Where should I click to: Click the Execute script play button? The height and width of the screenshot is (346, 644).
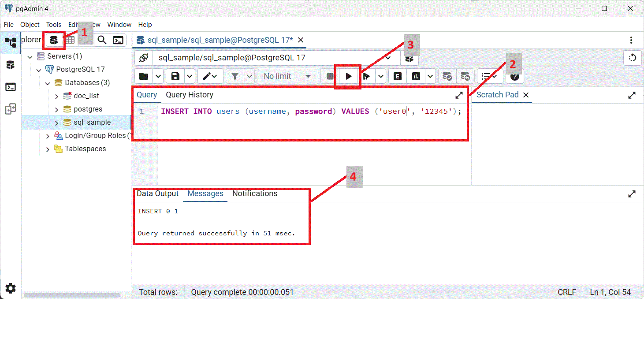coord(348,76)
